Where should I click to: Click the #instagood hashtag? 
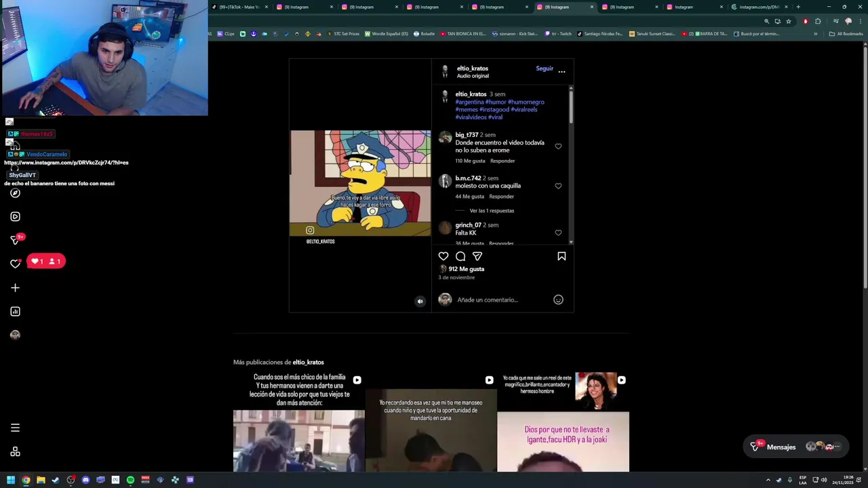coord(494,110)
